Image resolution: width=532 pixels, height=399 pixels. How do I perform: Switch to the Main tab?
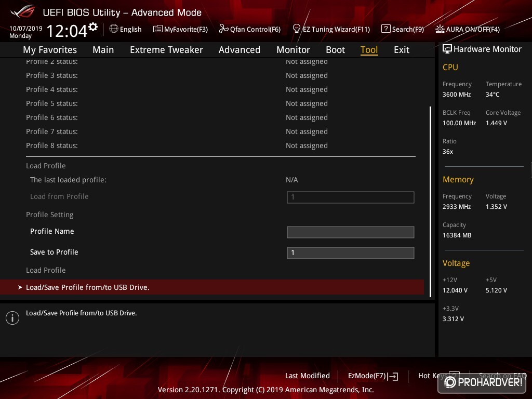click(x=103, y=50)
